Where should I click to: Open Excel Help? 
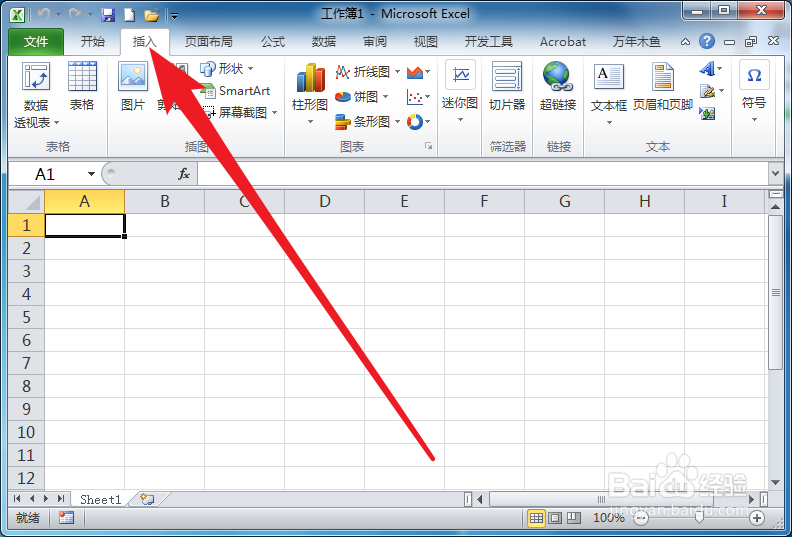point(707,41)
